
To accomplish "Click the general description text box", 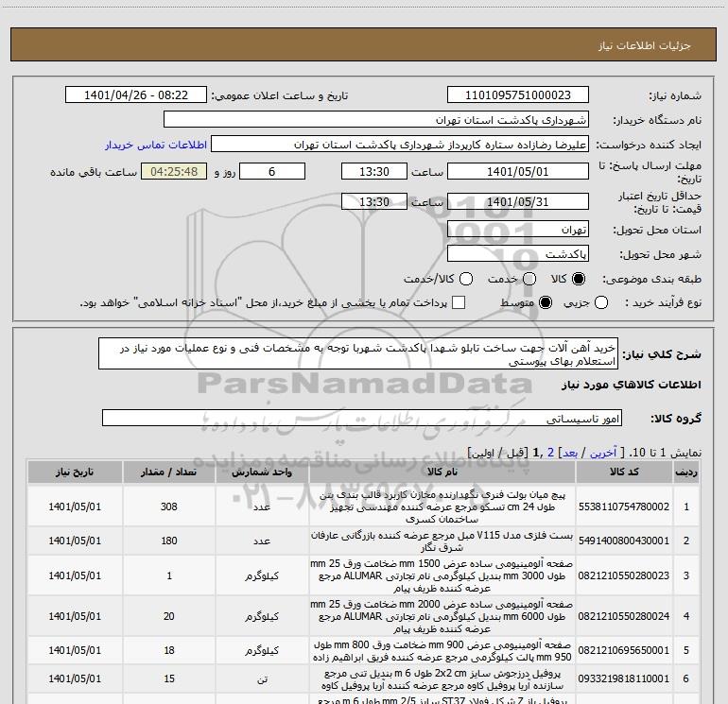I will pos(358,354).
